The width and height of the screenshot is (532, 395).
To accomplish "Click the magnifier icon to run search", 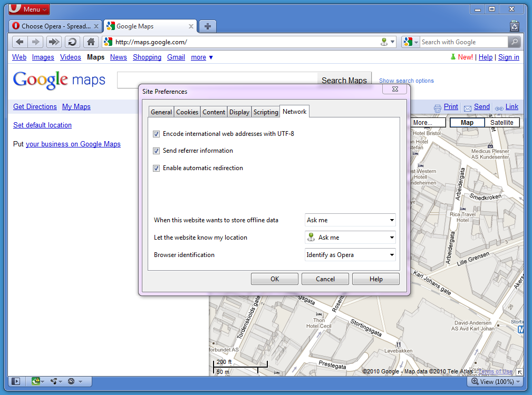I will [514, 42].
